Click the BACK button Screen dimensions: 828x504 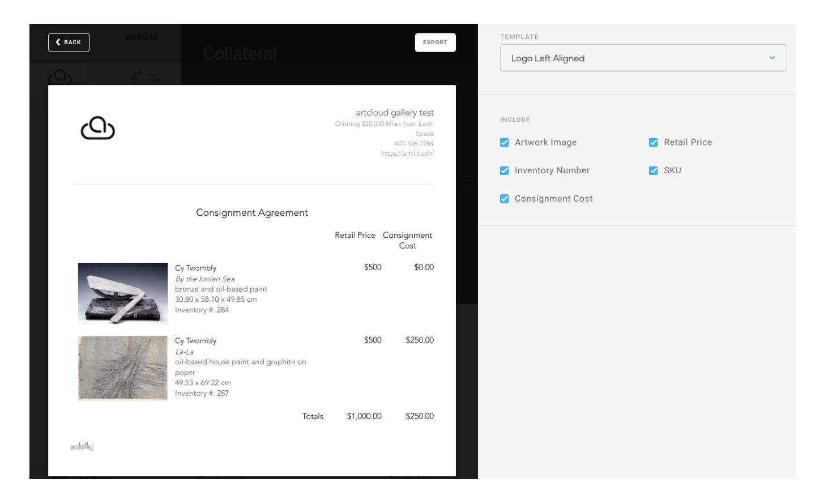pyautogui.click(x=69, y=42)
